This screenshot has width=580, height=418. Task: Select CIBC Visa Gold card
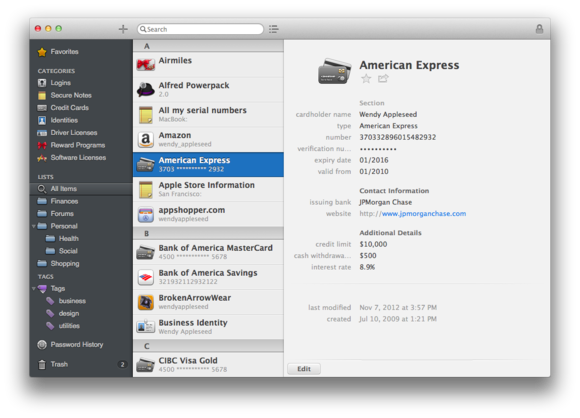208,365
